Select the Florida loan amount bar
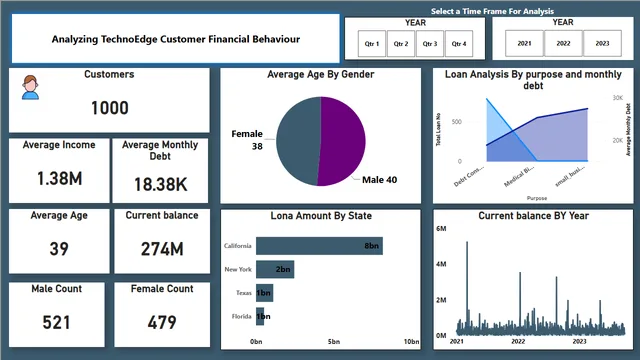 coord(260,316)
